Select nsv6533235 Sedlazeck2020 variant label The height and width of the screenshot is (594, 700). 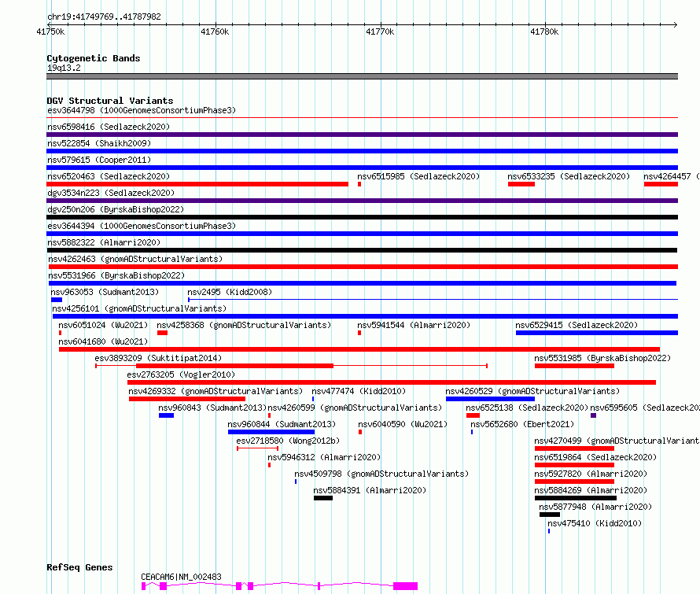tap(569, 176)
